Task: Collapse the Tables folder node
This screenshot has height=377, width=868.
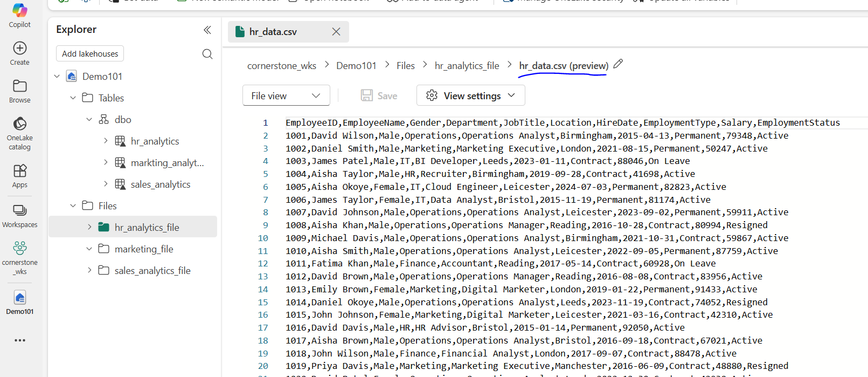Action: click(73, 98)
